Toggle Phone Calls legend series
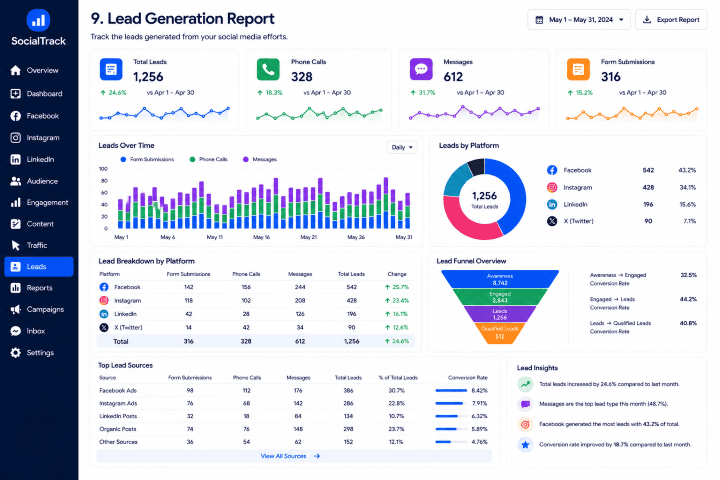Image resolution: width=720 pixels, height=480 pixels. [x=208, y=159]
